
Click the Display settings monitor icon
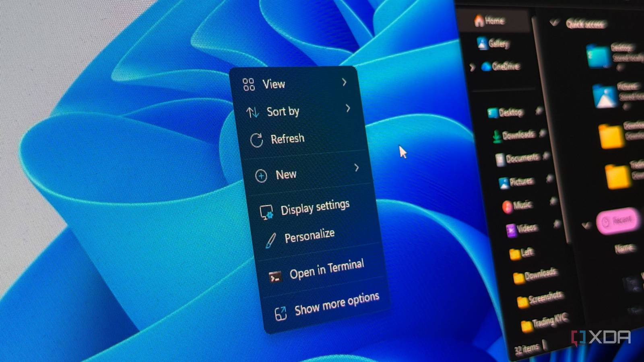point(266,212)
